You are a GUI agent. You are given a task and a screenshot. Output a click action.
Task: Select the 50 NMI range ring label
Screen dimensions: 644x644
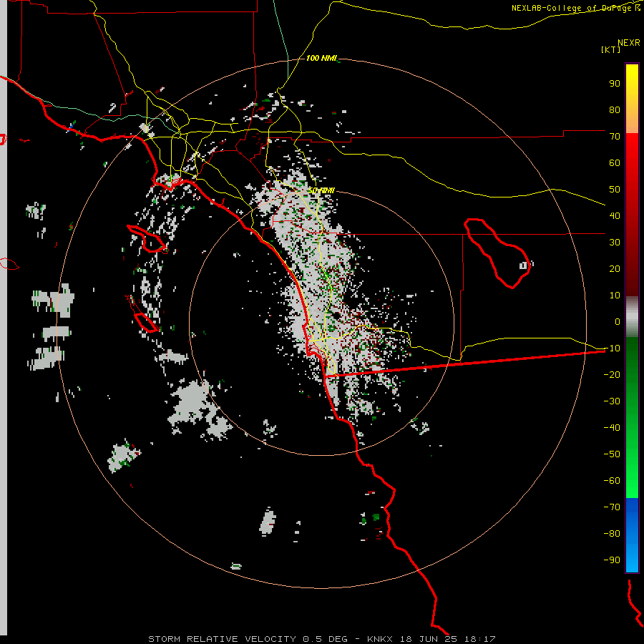pos(321,190)
